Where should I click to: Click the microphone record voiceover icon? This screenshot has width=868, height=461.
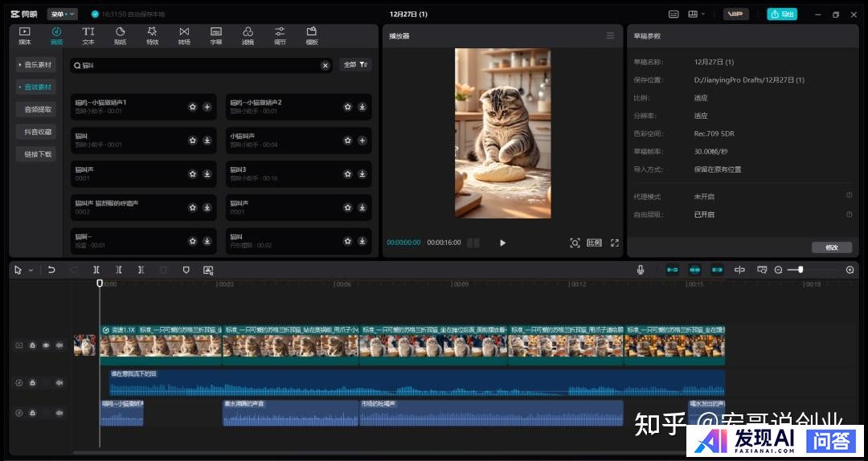(x=641, y=270)
